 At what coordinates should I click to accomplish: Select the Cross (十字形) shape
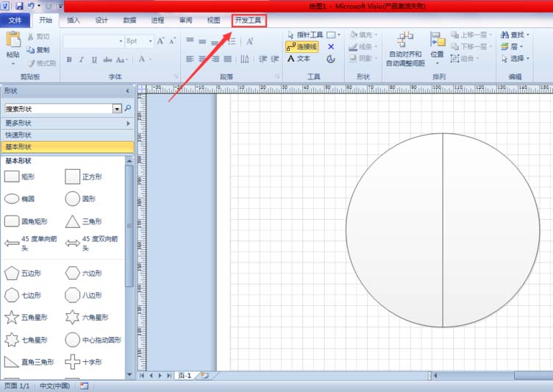click(84, 362)
